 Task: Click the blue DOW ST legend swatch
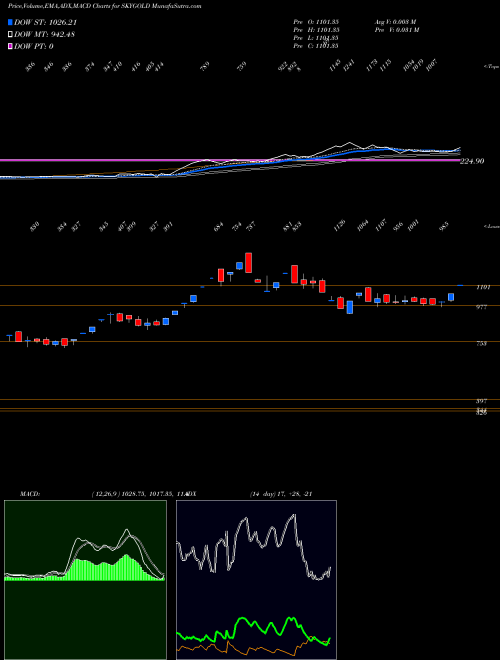point(10,22)
